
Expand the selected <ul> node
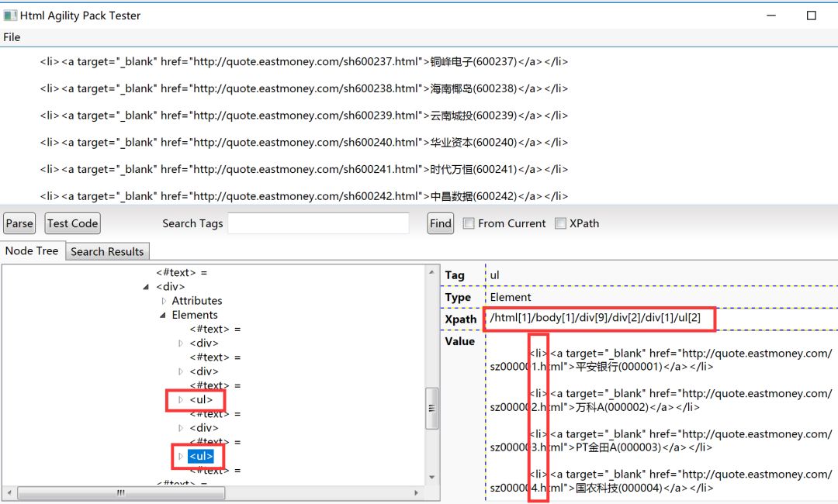[x=181, y=456]
